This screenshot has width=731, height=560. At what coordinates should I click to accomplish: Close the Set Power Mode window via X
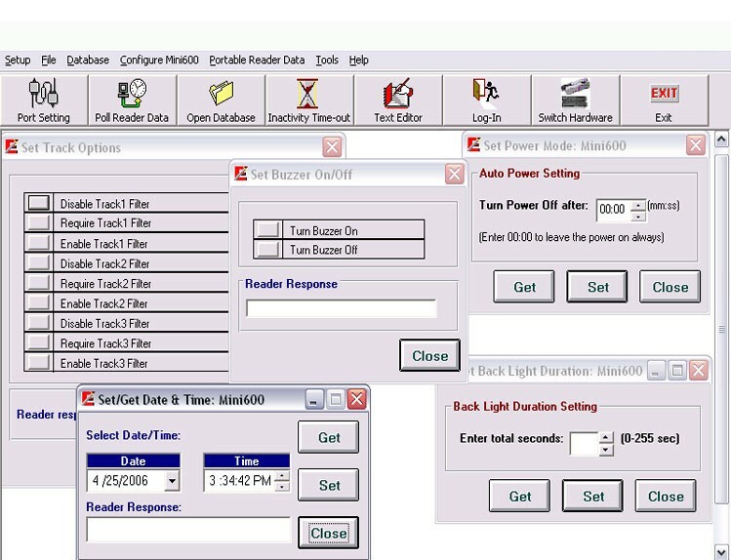[x=696, y=145]
